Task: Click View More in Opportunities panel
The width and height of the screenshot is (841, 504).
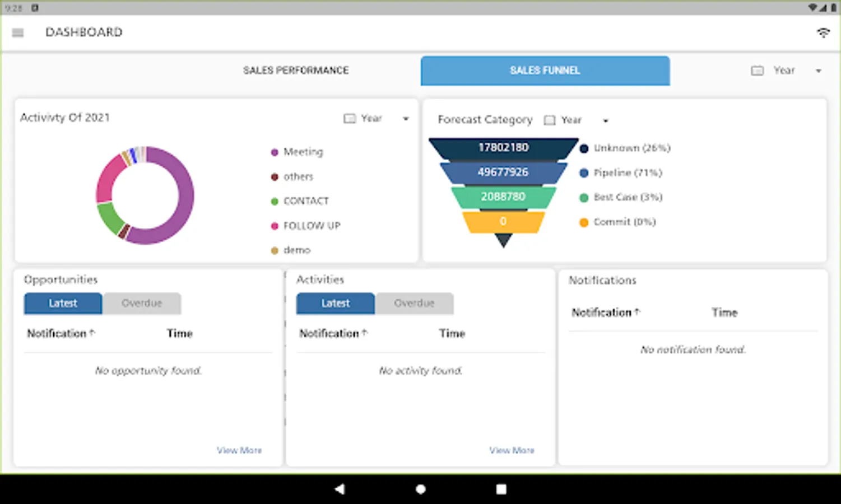Action: tap(239, 450)
